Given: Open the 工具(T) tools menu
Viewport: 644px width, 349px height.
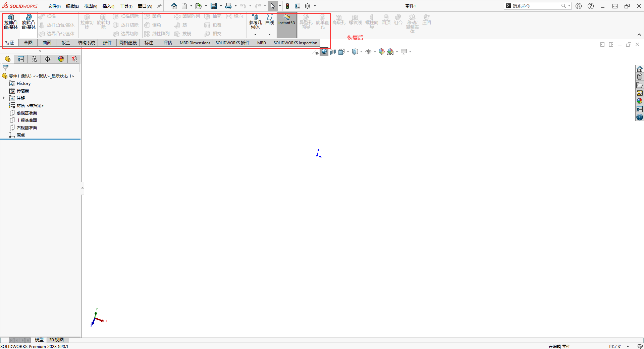Looking at the screenshot, I should [x=126, y=6].
